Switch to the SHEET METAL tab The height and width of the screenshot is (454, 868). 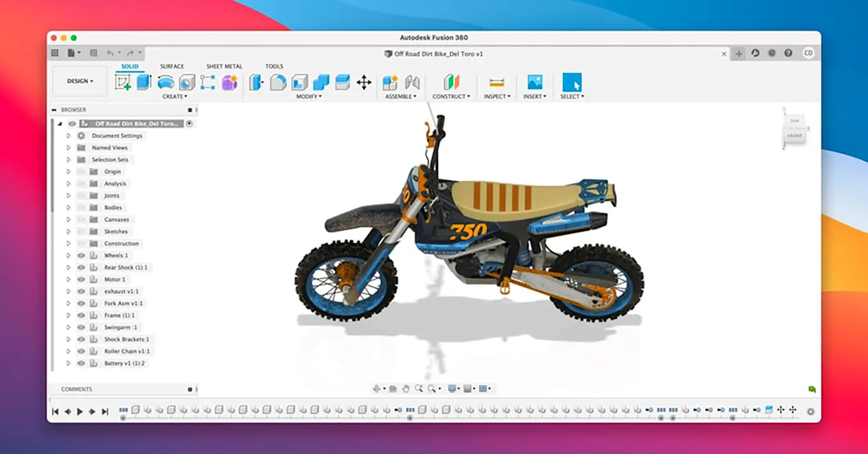pyautogui.click(x=224, y=66)
